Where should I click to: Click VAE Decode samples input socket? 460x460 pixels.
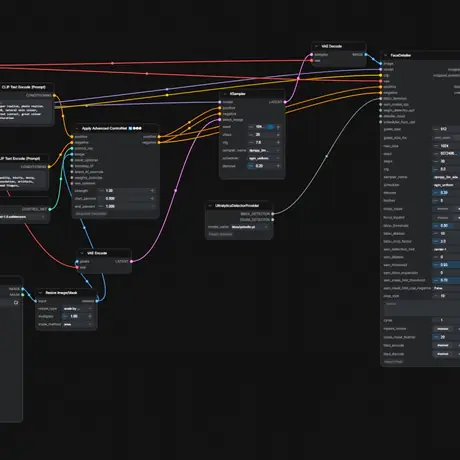(311, 55)
